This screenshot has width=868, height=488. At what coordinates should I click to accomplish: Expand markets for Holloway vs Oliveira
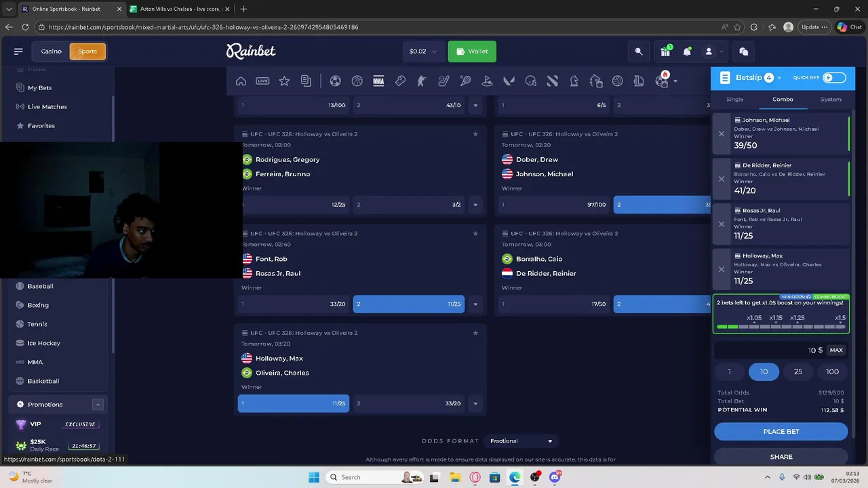pyautogui.click(x=475, y=404)
